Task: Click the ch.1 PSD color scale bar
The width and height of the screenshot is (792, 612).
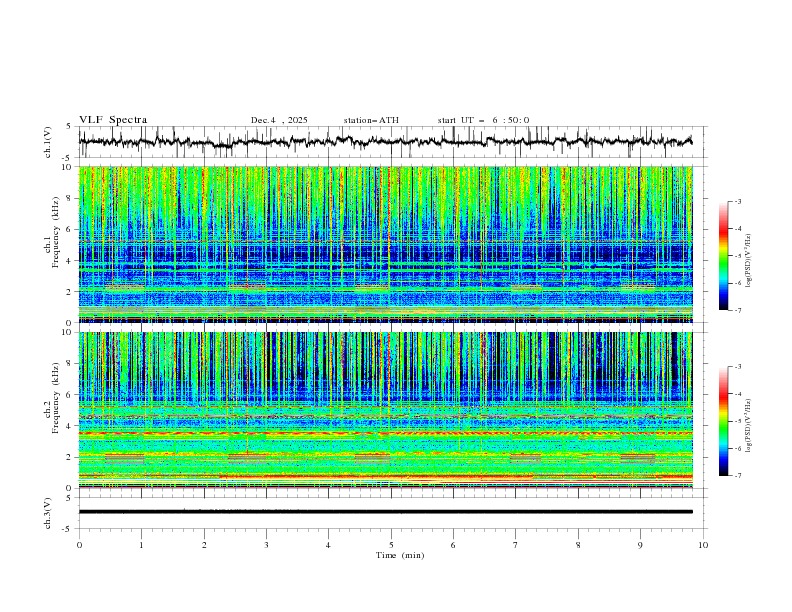Action: click(724, 256)
